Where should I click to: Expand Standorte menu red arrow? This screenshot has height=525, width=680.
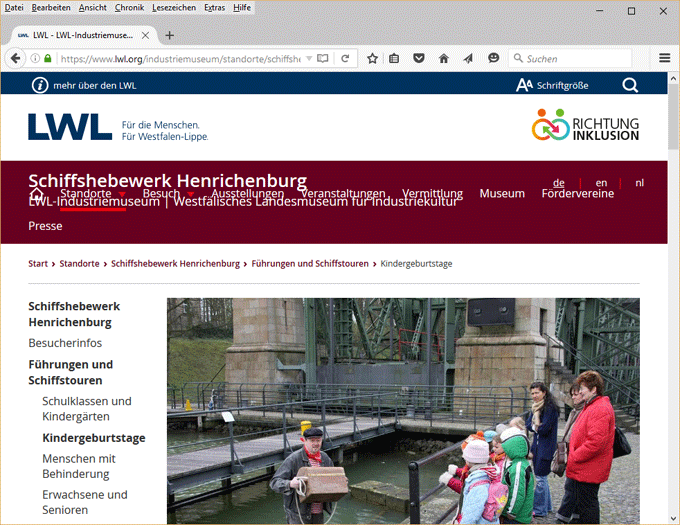tap(122, 194)
